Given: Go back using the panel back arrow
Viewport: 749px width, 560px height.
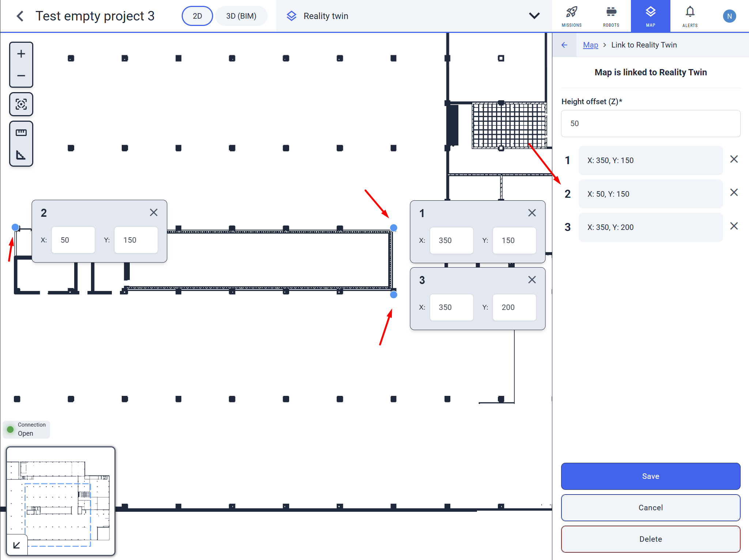Looking at the screenshot, I should pyautogui.click(x=564, y=45).
